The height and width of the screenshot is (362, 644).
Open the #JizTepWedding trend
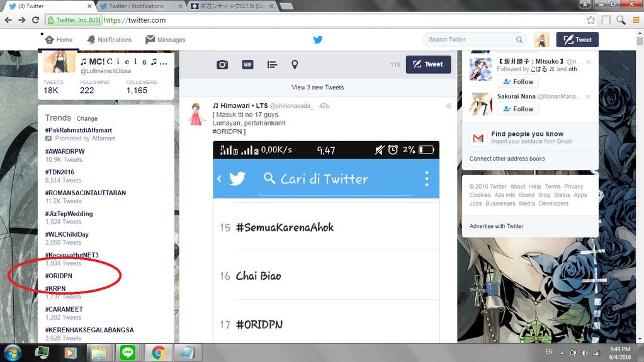click(x=69, y=213)
